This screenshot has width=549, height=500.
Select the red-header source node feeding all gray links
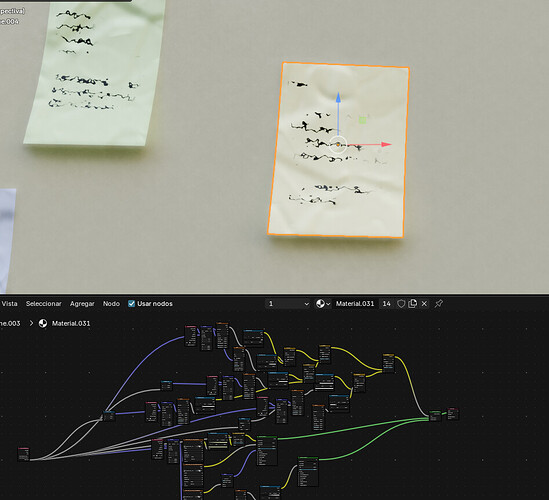(23, 454)
